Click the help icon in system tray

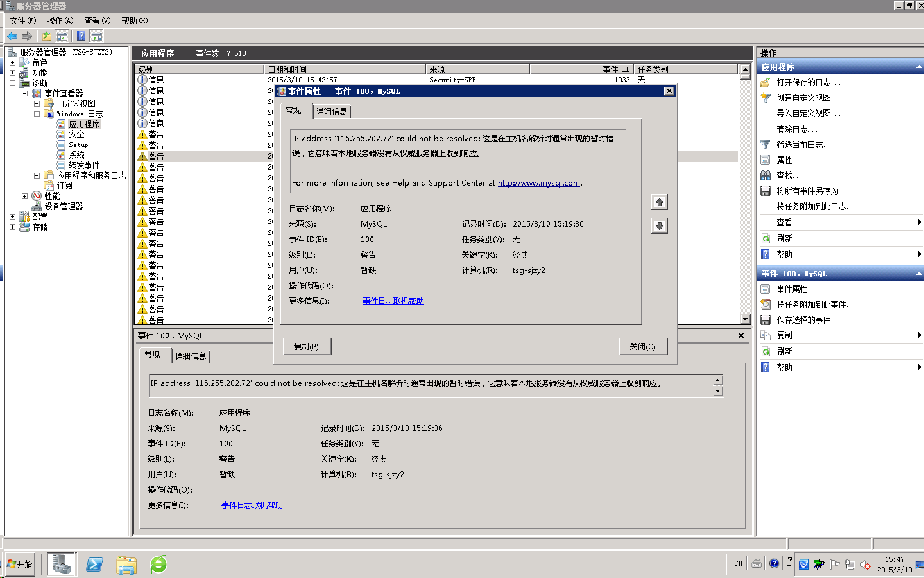[x=774, y=564]
